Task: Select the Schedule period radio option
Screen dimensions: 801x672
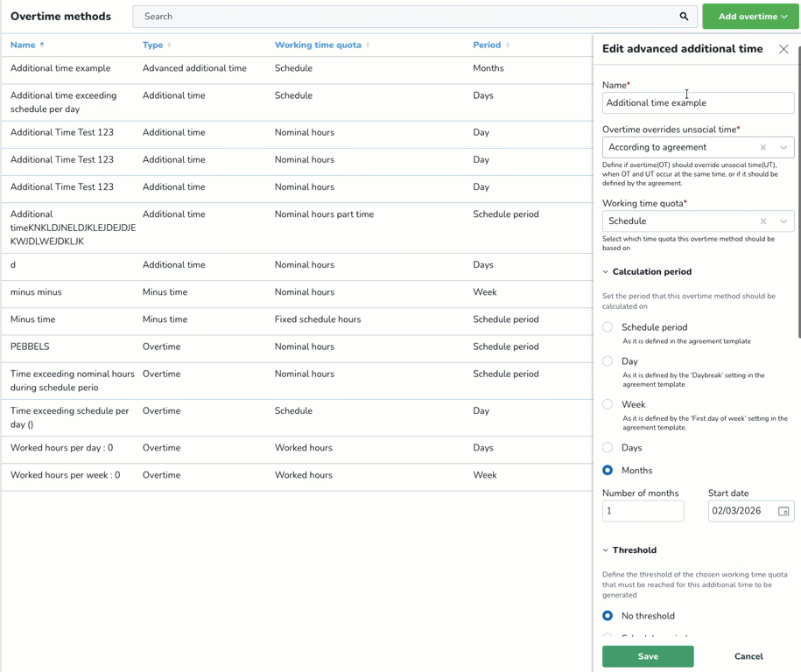Action: tap(608, 327)
